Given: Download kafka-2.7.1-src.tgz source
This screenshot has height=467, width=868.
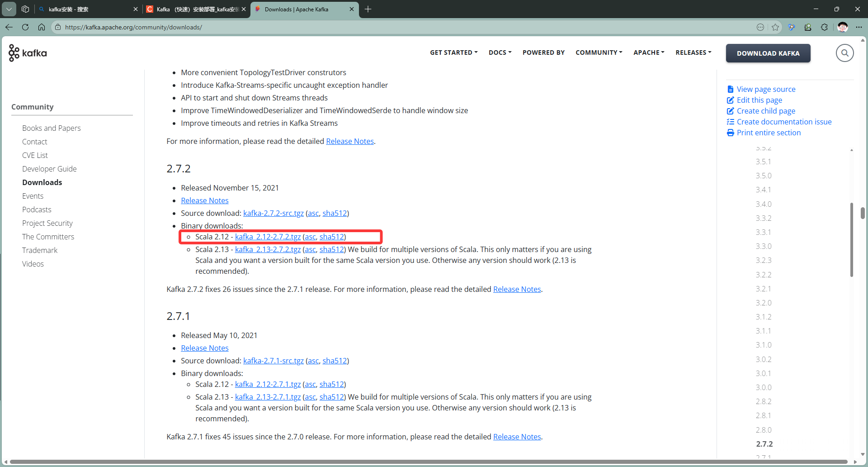Looking at the screenshot, I should tap(274, 361).
